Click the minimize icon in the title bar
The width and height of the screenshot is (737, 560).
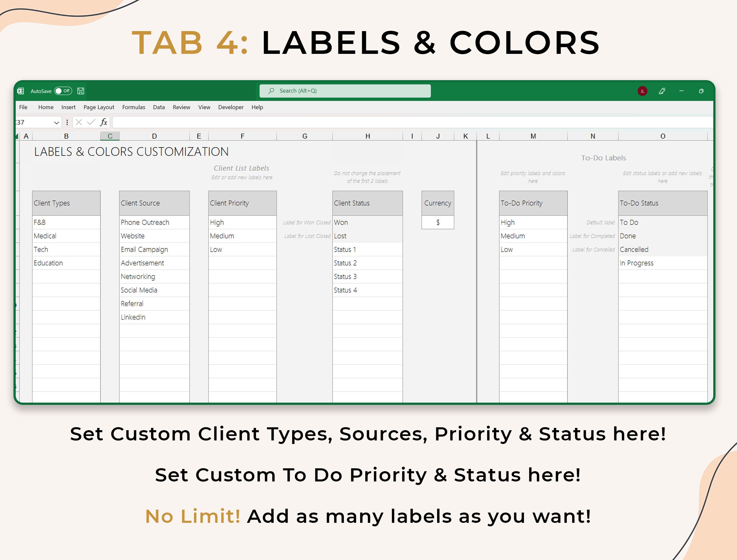tap(681, 90)
